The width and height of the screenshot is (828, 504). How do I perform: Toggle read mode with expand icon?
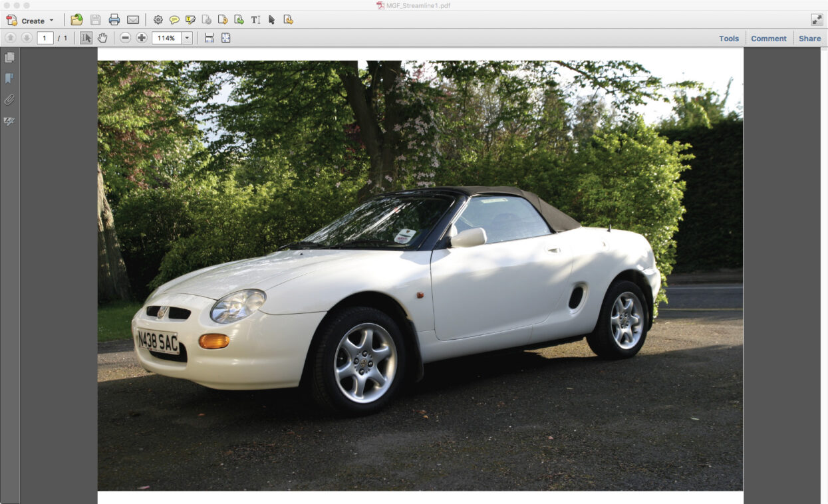[817, 20]
